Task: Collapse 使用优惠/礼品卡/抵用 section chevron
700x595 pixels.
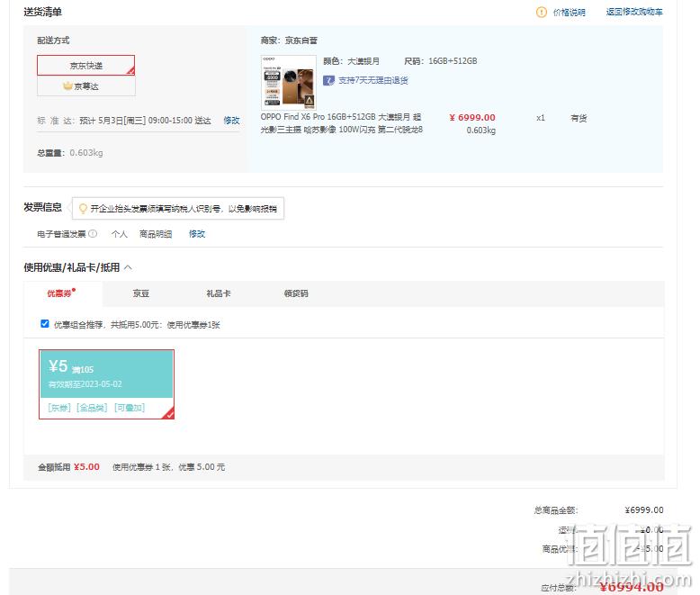Action: point(128,267)
